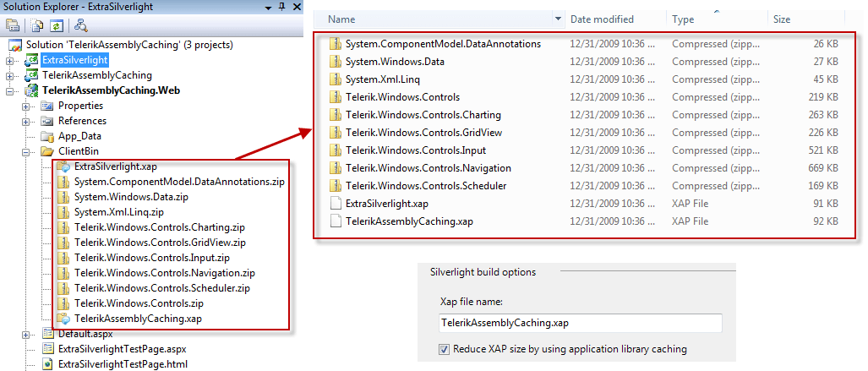Sort by the Size column header
This screenshot has height=371, width=868.
782,19
